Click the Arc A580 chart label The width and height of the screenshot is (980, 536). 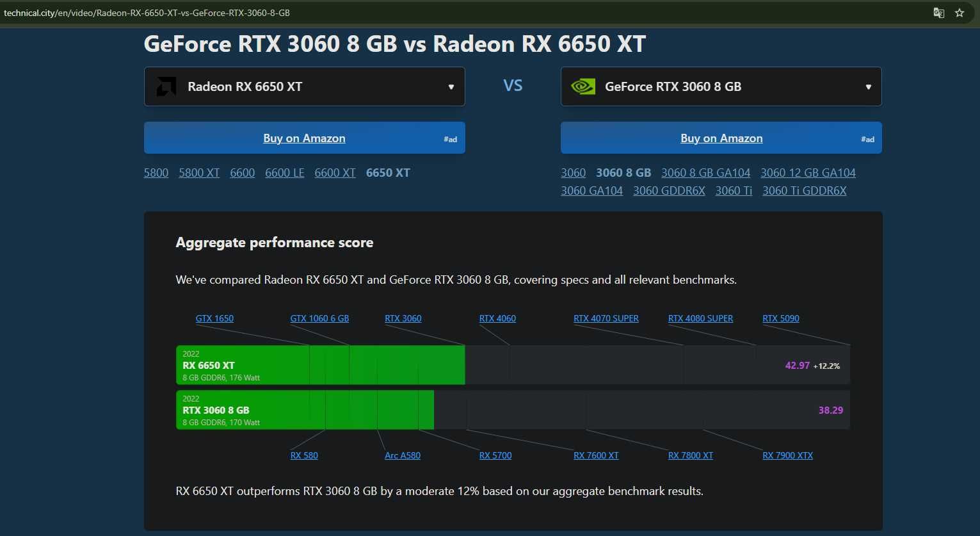403,455
